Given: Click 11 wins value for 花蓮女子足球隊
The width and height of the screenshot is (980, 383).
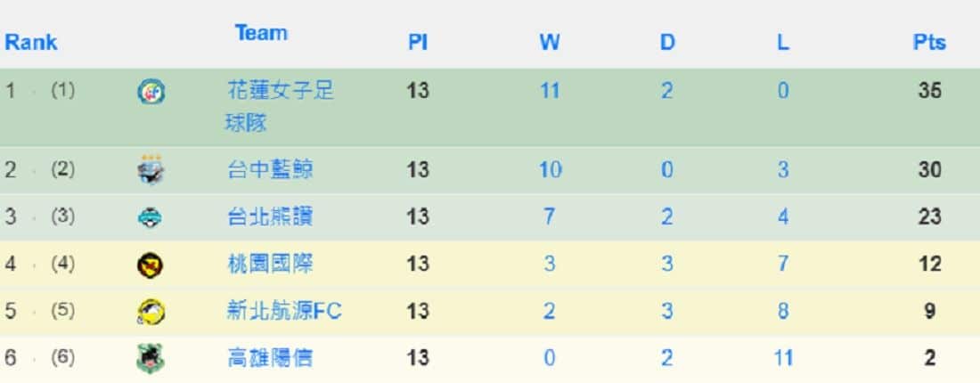Looking at the screenshot, I should pyautogui.click(x=550, y=91).
